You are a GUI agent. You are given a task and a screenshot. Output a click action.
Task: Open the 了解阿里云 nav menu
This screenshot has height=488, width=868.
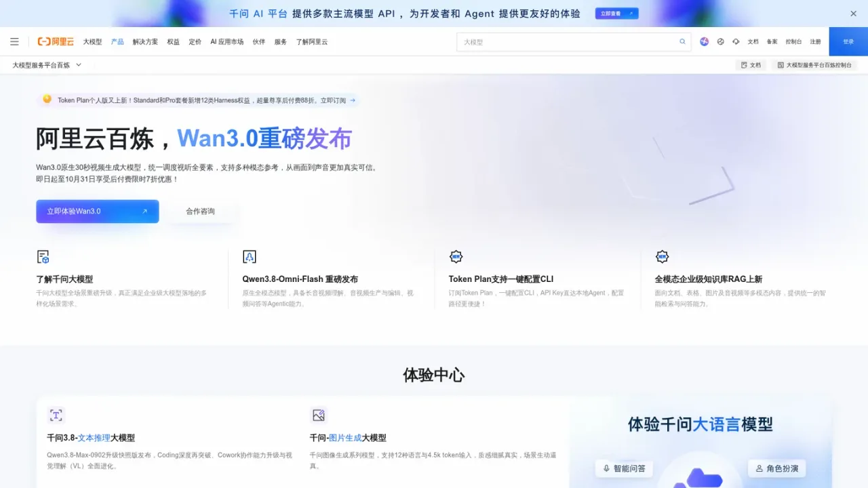312,42
